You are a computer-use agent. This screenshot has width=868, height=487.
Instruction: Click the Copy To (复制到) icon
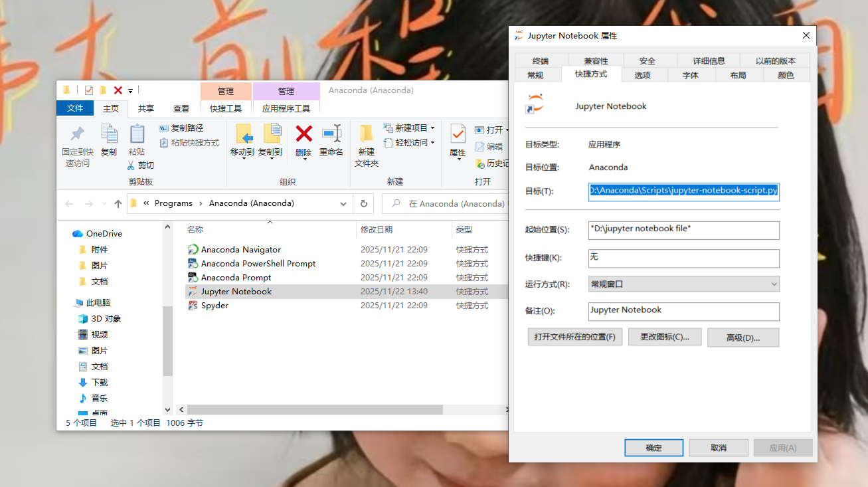(x=272, y=134)
